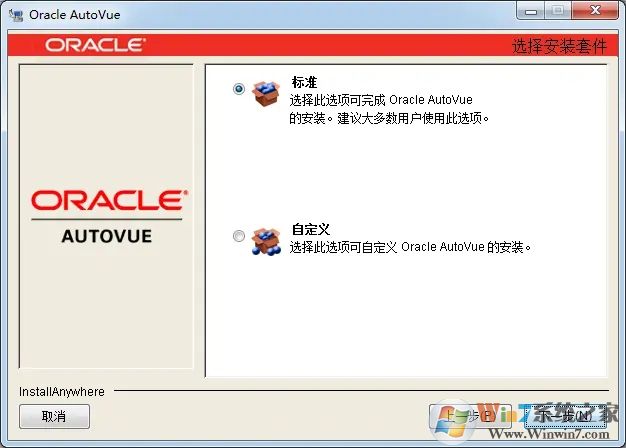
Task: Click the 自定义 option title text
Action: 311,230
